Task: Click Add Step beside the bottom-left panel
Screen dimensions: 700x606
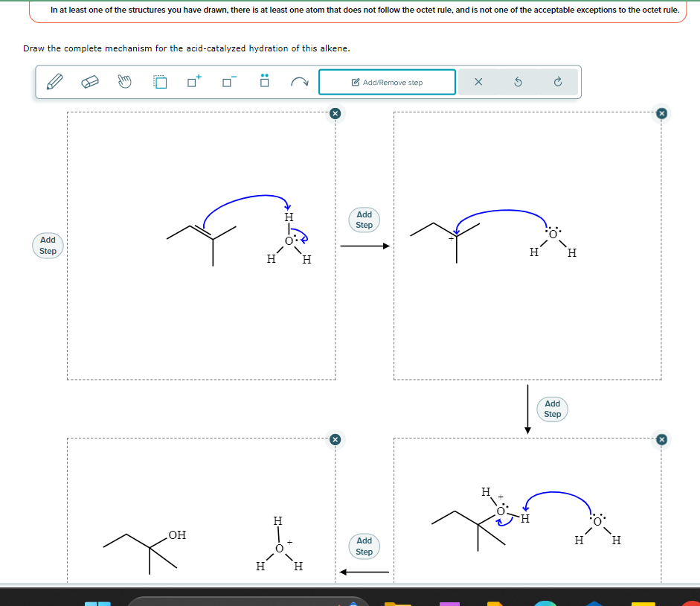Action: point(363,546)
